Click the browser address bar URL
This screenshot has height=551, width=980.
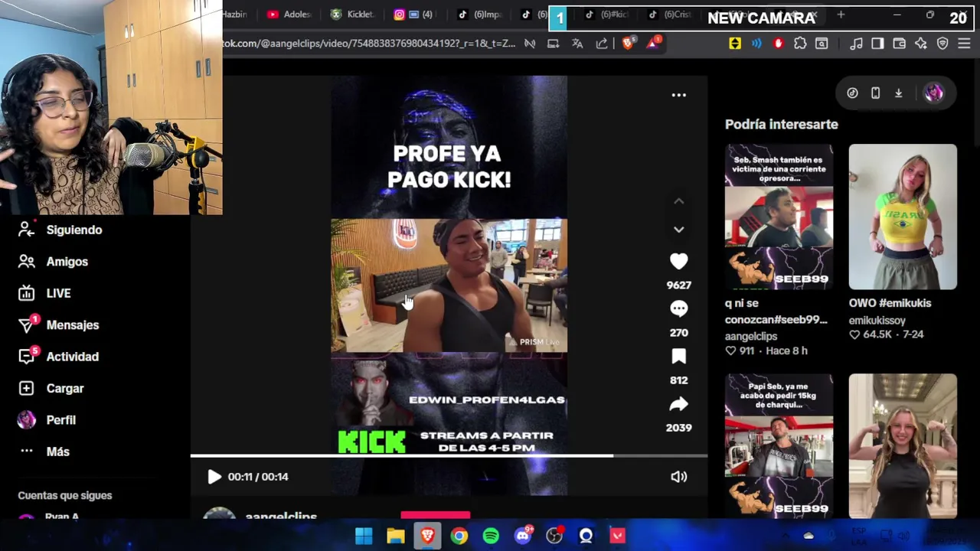(369, 44)
